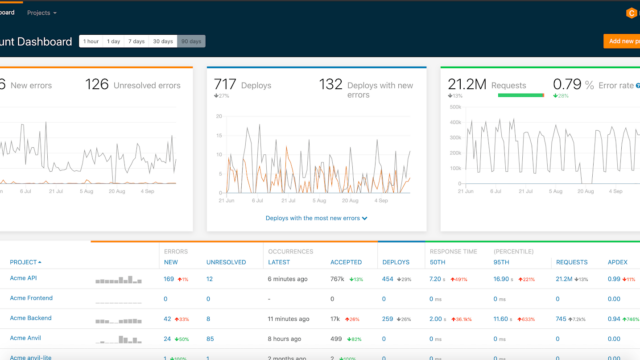Click Acme Anvil latest '8 hours ago'
640x360 pixels.
[284, 339]
